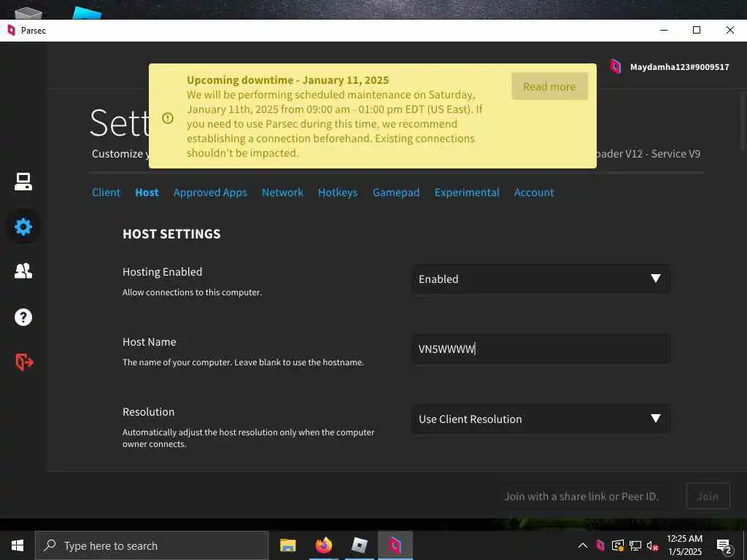Click the Join button
This screenshot has width=747, height=560.
coord(708,496)
